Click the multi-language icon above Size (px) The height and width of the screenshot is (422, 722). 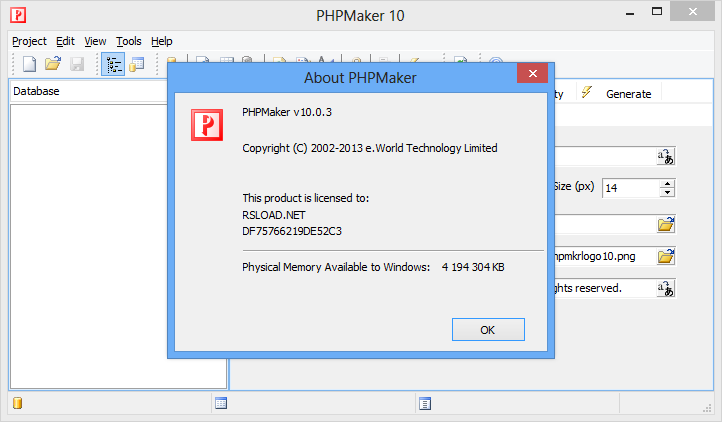[x=665, y=157]
